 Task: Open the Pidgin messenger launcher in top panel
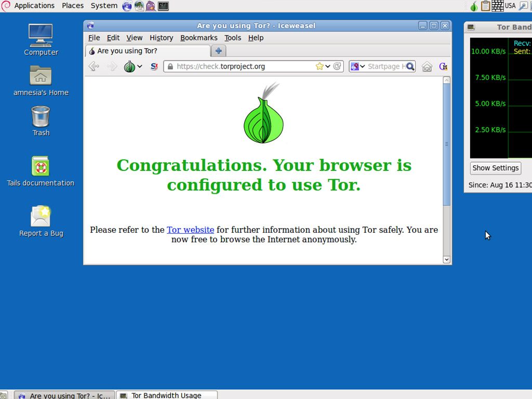151,6
